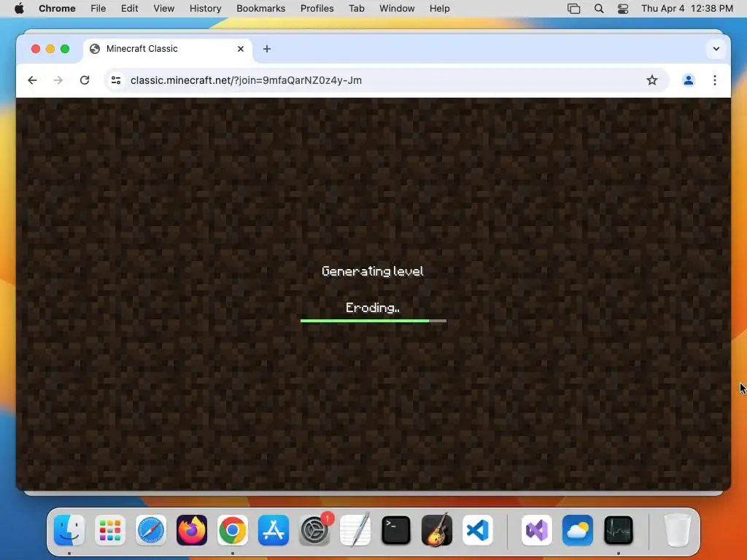The width and height of the screenshot is (747, 560).
Task: Click the Generating level text
Action: tap(373, 271)
